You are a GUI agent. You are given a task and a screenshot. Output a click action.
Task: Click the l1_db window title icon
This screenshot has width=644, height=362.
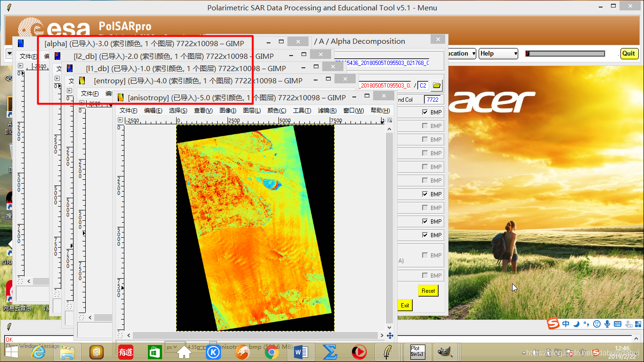[x=70, y=68]
